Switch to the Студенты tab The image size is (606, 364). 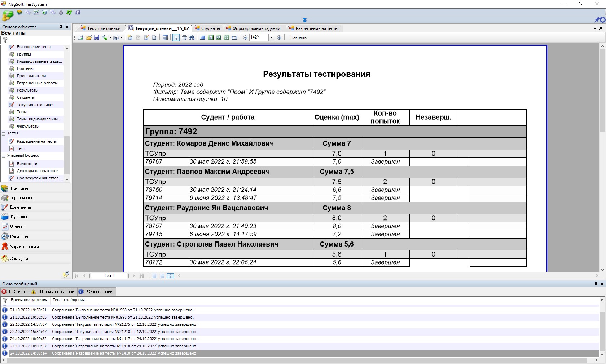(x=208, y=28)
